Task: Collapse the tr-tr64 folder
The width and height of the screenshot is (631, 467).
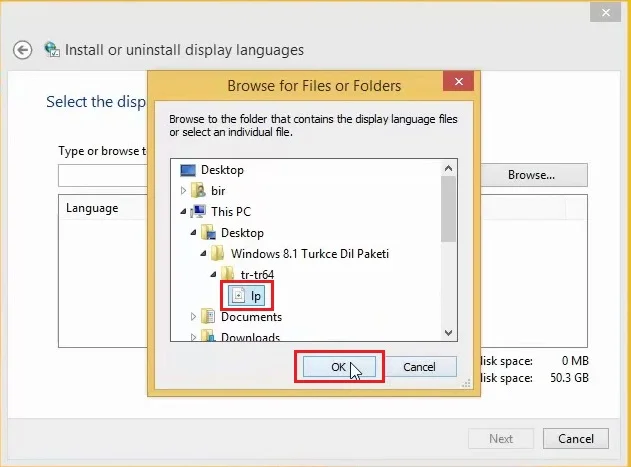Action: tap(213, 275)
